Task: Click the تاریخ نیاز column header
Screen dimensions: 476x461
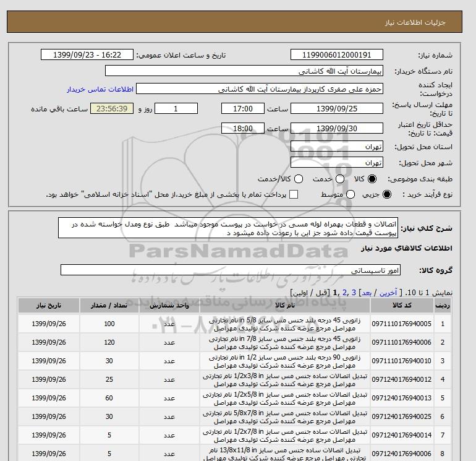Action: coord(49,306)
